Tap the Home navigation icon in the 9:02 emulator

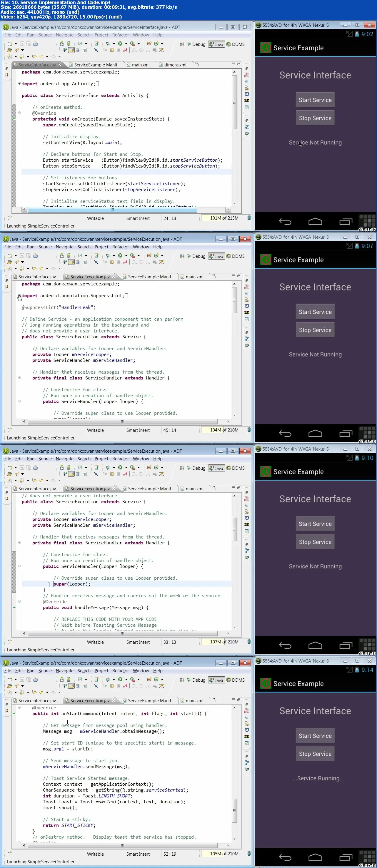pyautogui.click(x=315, y=221)
